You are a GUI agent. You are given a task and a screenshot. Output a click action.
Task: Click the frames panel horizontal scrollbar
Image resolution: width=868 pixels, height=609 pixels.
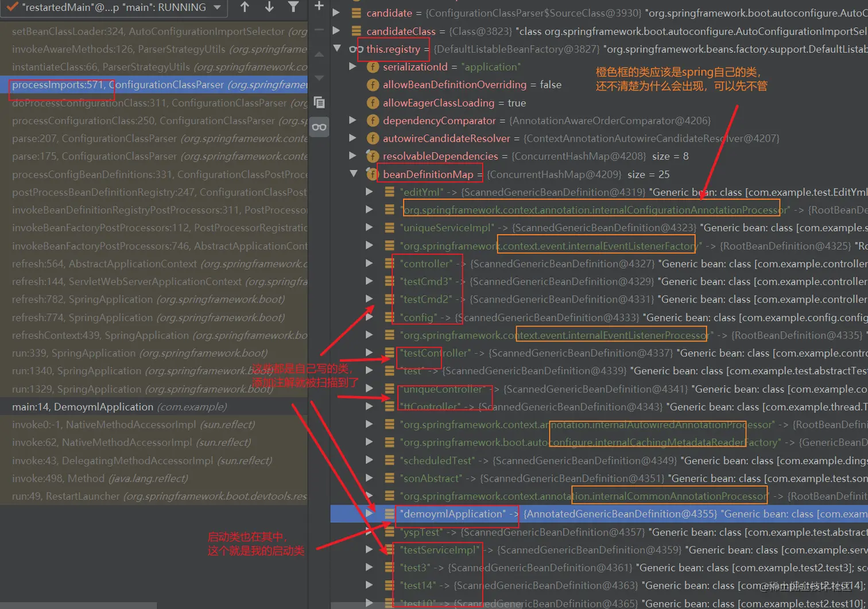(78, 606)
